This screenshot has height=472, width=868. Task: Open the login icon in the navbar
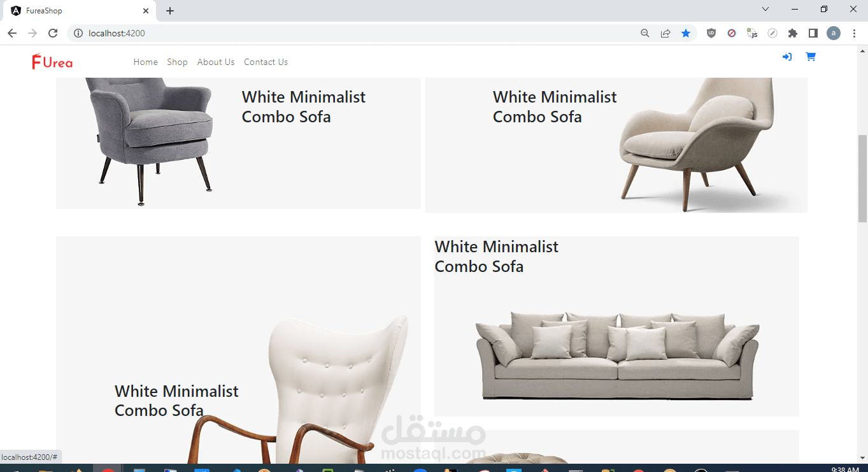click(x=787, y=57)
